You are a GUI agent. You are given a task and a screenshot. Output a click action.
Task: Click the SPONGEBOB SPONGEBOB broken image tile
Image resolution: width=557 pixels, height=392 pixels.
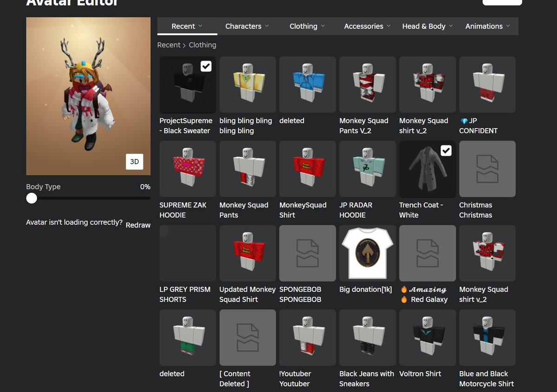pyautogui.click(x=307, y=254)
